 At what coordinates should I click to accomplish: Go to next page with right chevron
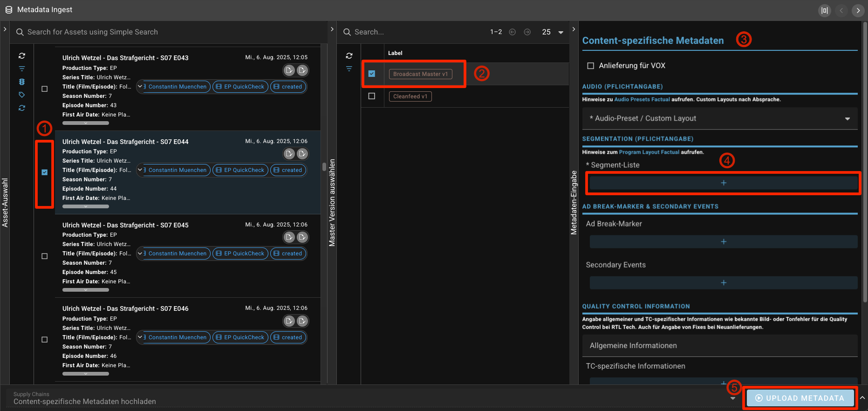point(858,10)
